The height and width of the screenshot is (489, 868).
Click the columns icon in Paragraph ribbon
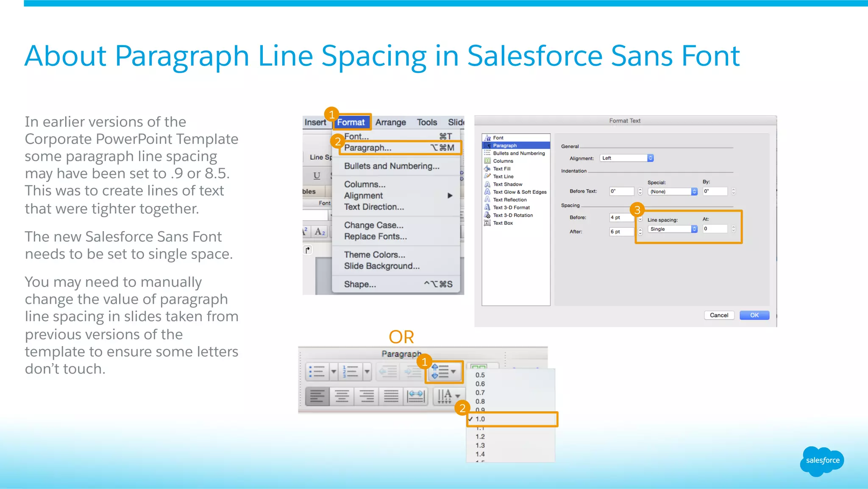coord(479,367)
